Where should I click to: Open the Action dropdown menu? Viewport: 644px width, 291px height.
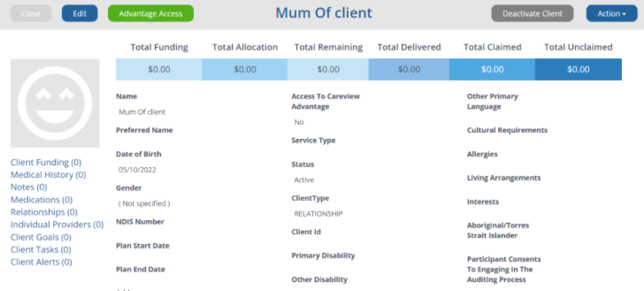tap(611, 14)
